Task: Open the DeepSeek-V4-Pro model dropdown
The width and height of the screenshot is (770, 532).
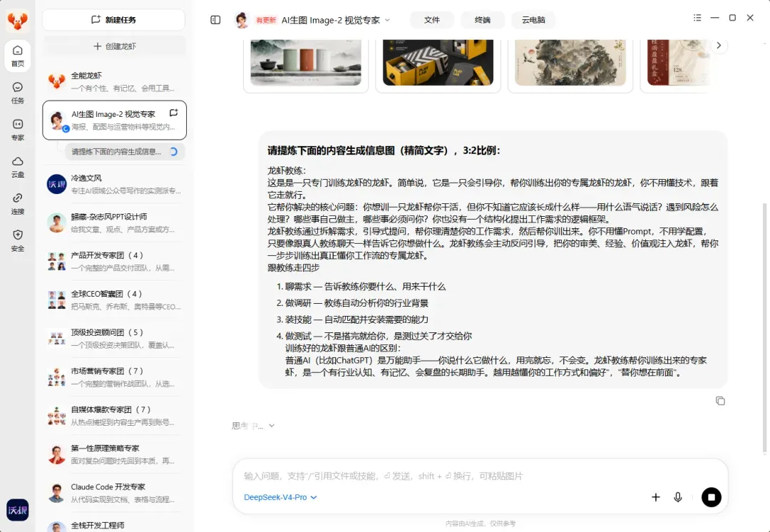Action: click(280, 497)
